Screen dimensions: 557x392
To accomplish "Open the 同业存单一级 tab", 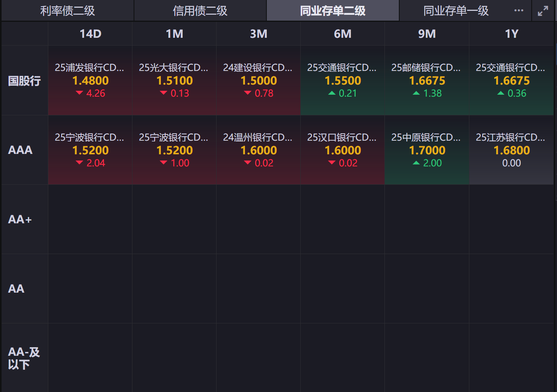I will click(456, 11).
